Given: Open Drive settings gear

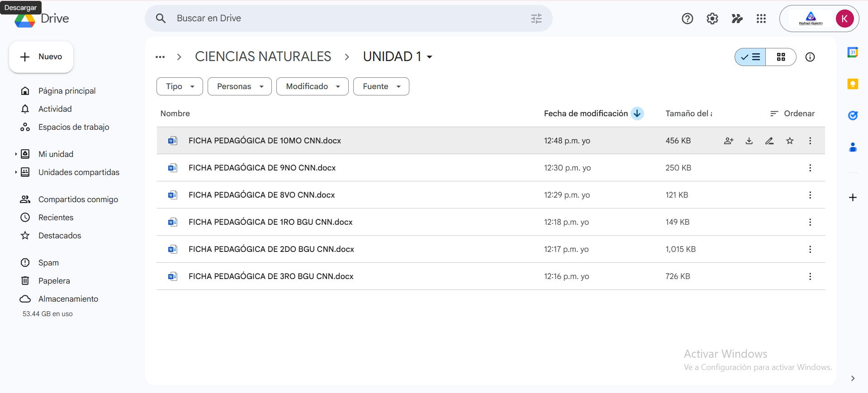Looking at the screenshot, I should [712, 19].
